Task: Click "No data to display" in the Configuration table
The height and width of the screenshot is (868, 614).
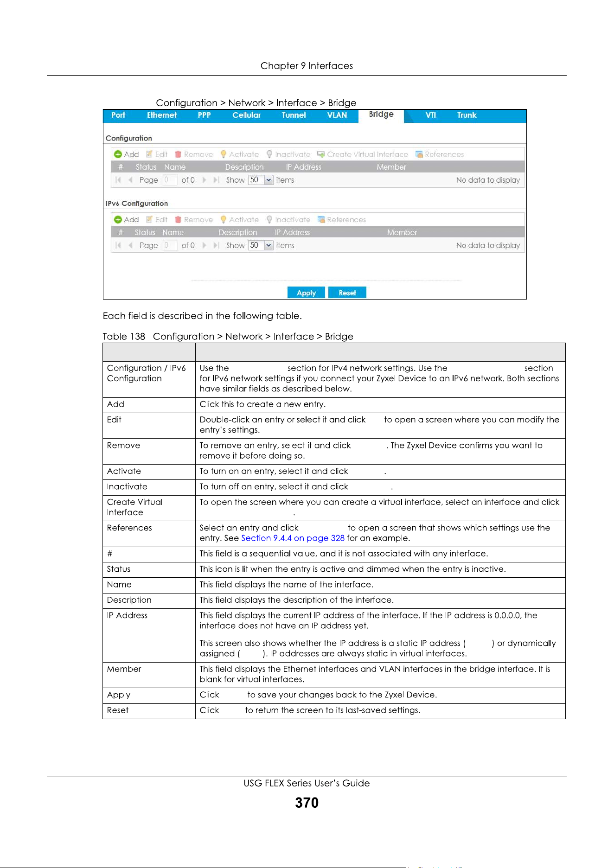Action: [x=488, y=180]
